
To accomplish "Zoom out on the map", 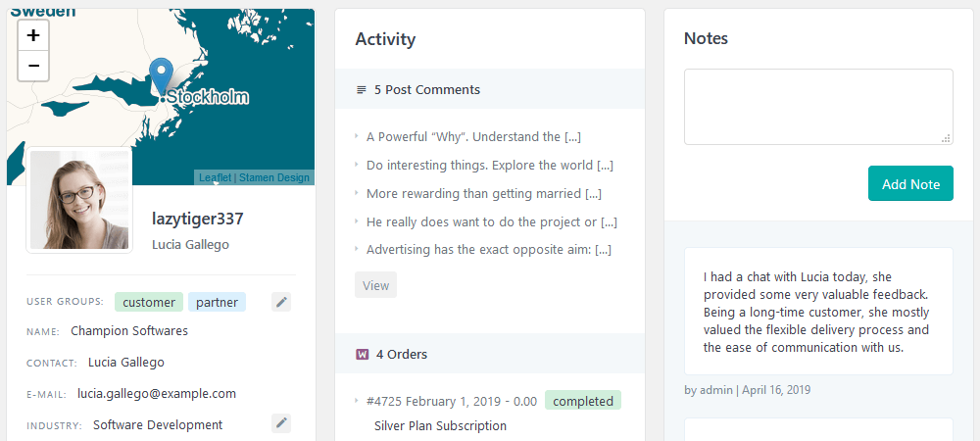I will coord(33,67).
